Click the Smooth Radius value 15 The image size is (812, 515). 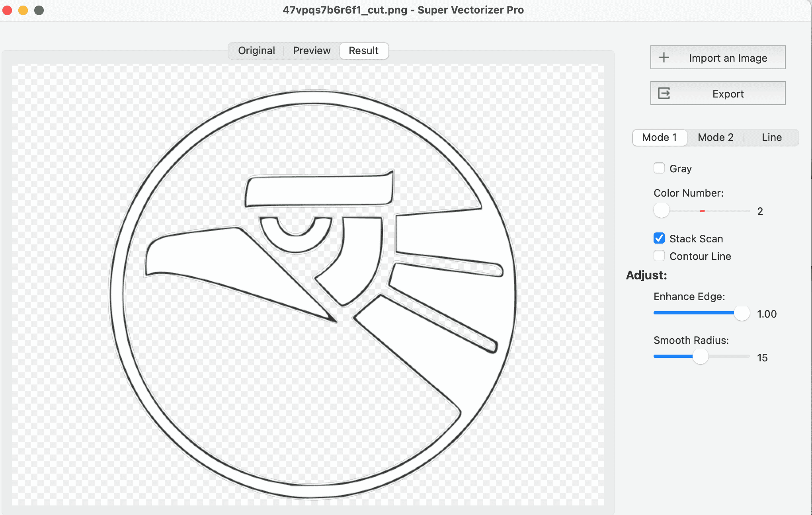coord(762,358)
